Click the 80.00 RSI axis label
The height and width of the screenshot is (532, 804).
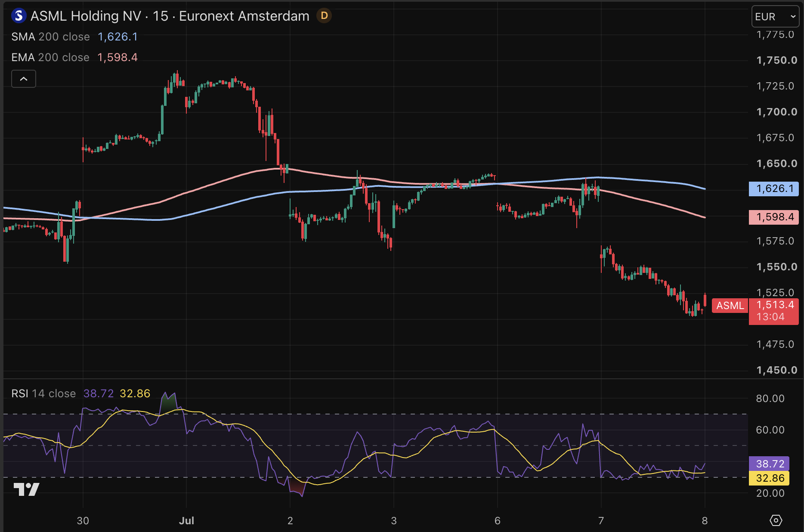770,399
